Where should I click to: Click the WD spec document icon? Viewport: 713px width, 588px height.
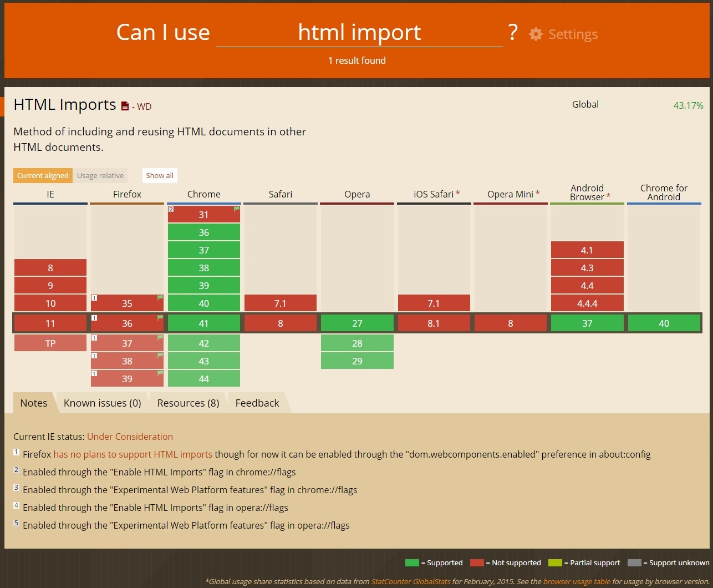pos(125,107)
